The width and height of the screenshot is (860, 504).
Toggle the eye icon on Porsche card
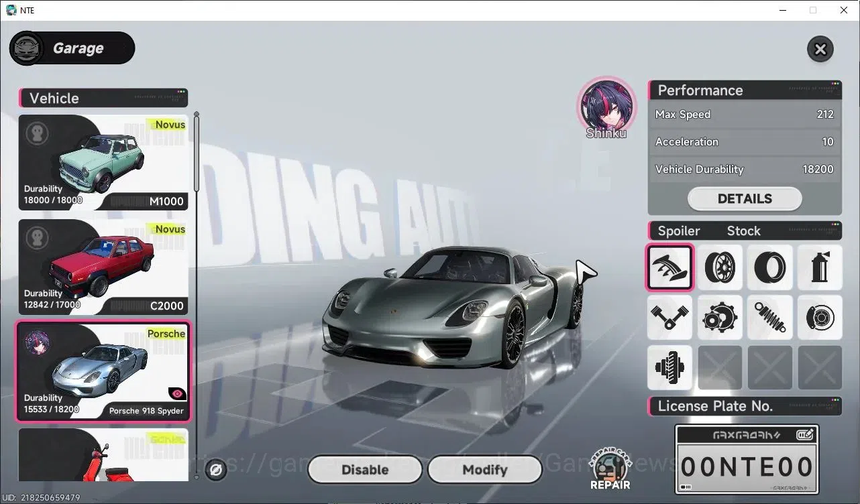[177, 394]
